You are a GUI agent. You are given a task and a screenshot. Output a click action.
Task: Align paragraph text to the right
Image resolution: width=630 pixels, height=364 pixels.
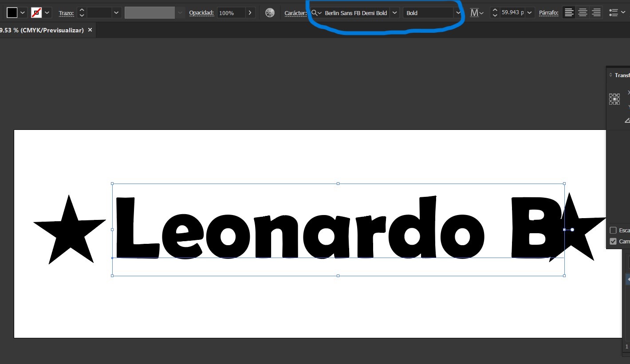[596, 13]
